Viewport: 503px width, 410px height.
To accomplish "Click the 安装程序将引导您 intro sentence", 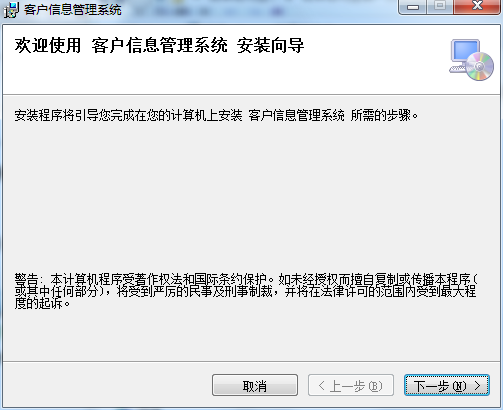I will [216, 115].
